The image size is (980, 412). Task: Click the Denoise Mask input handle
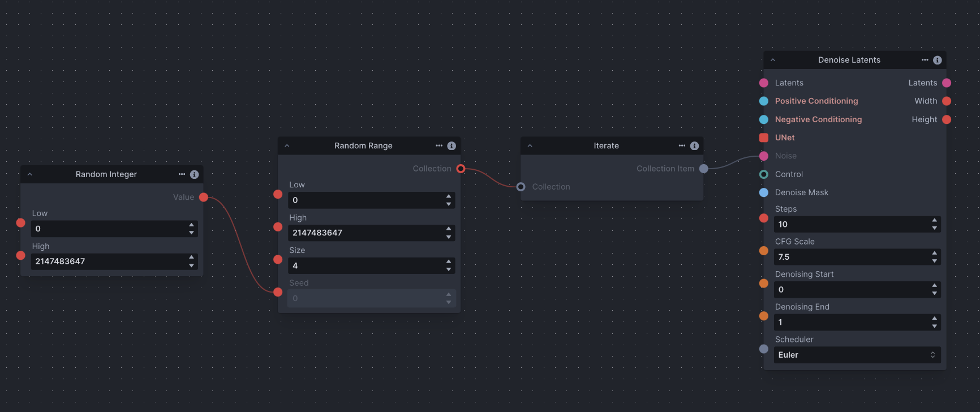pyautogui.click(x=764, y=192)
